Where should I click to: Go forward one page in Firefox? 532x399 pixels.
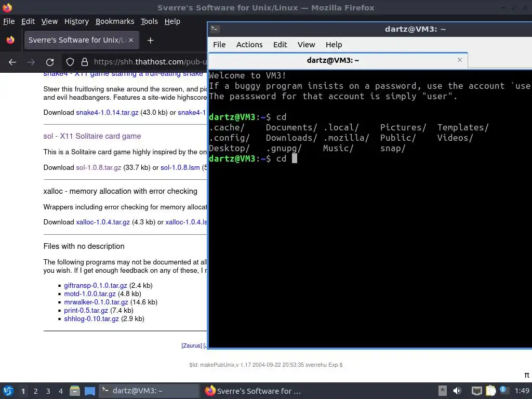[x=31, y=62]
